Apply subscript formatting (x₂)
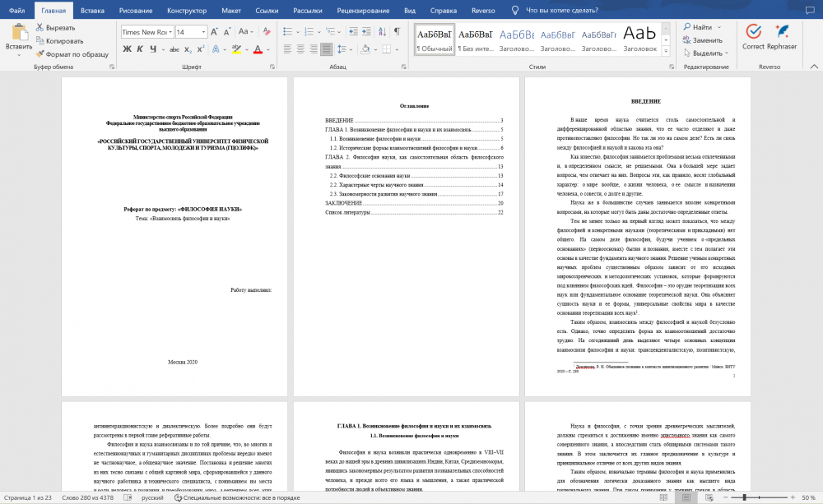Image resolution: width=823 pixels, height=504 pixels. coord(188,49)
